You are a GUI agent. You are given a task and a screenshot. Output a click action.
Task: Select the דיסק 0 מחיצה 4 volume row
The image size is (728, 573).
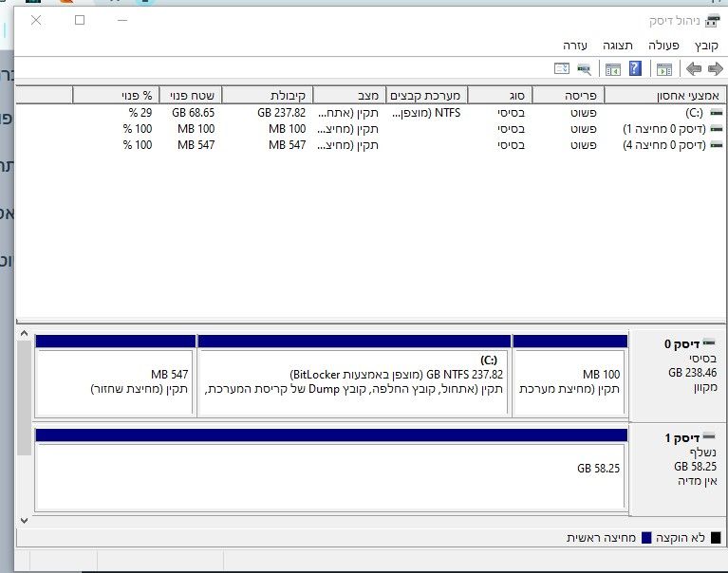[370, 145]
